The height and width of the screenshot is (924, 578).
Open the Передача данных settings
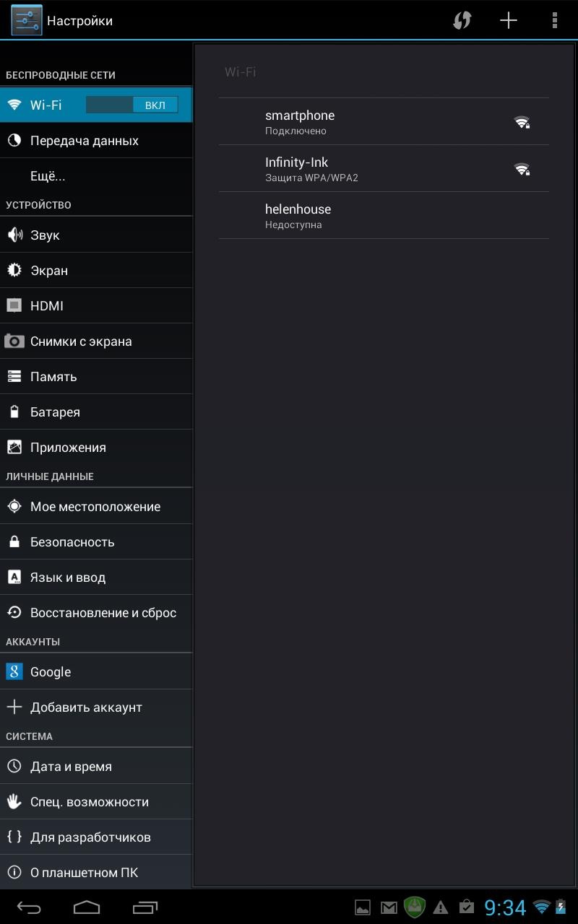coord(85,140)
